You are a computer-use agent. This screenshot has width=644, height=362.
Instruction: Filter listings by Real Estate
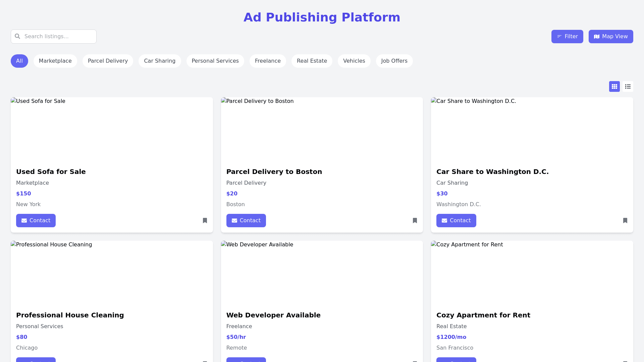point(312,61)
